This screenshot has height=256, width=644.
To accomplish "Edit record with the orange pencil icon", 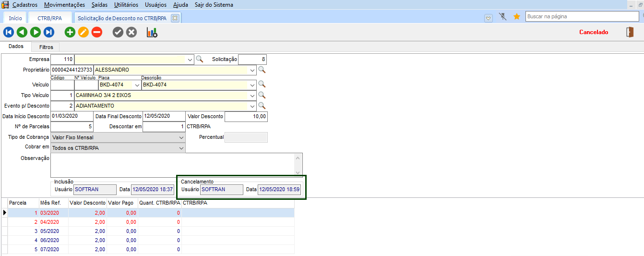I will point(83,32).
